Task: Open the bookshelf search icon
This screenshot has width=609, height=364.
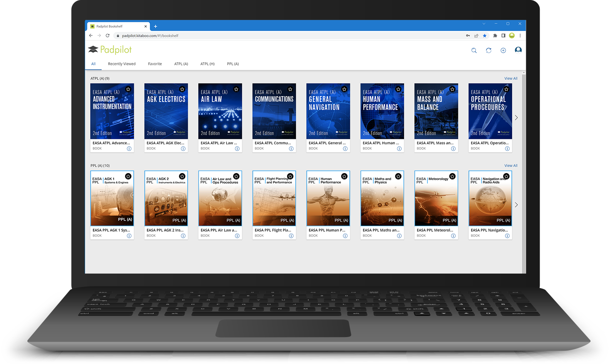Action: coord(474,50)
